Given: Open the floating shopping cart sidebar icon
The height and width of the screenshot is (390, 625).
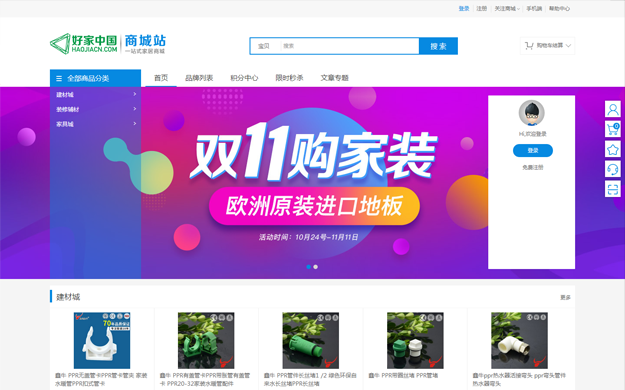Looking at the screenshot, I should tap(613, 129).
